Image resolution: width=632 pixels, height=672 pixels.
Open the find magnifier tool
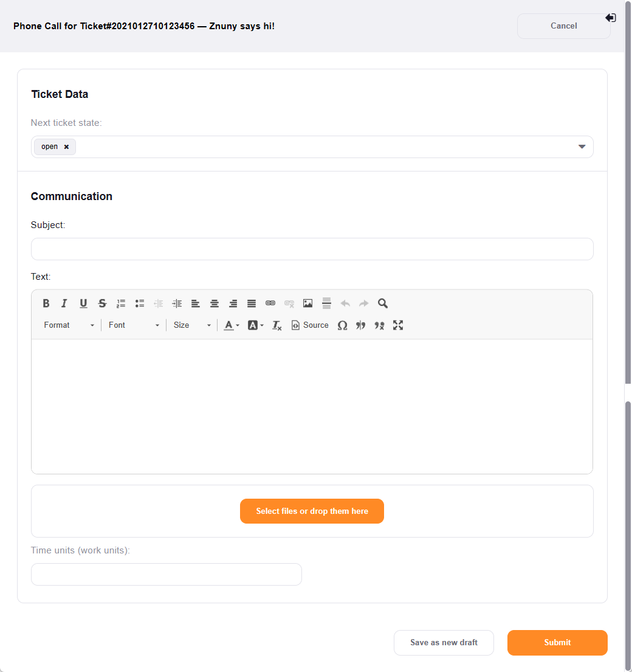pos(383,303)
